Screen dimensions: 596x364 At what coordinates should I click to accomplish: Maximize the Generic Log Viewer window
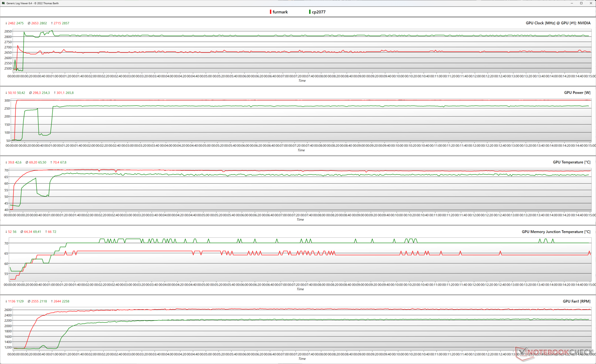[581, 3]
